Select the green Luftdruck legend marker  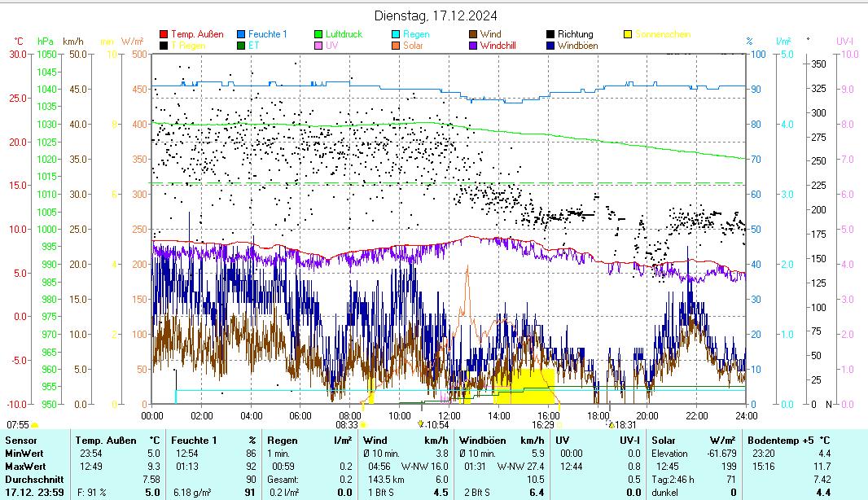point(318,34)
